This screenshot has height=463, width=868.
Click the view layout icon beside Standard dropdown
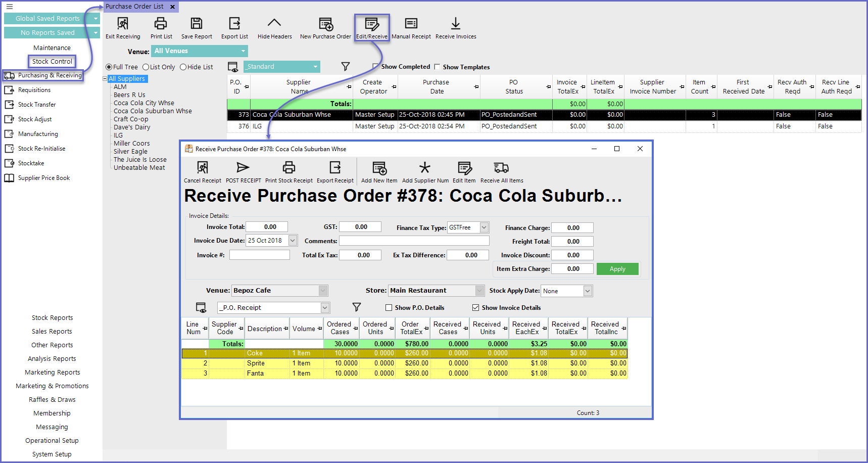pyautogui.click(x=233, y=67)
